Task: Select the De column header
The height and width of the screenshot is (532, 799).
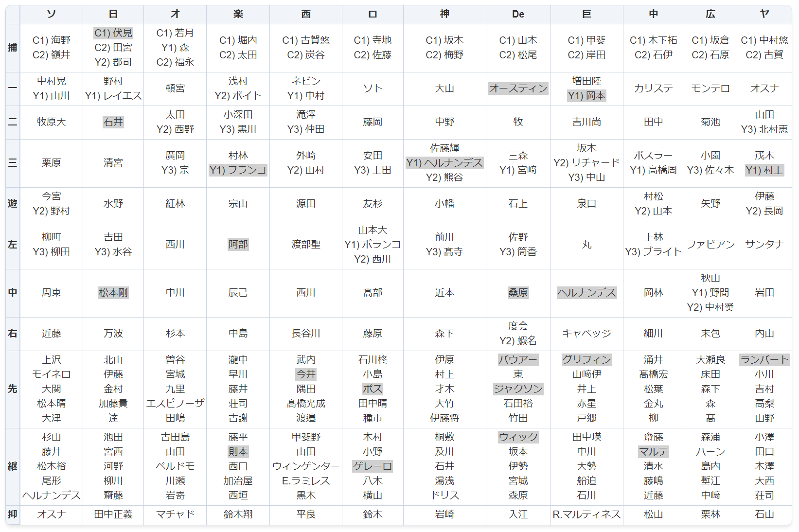Action: tap(518, 14)
